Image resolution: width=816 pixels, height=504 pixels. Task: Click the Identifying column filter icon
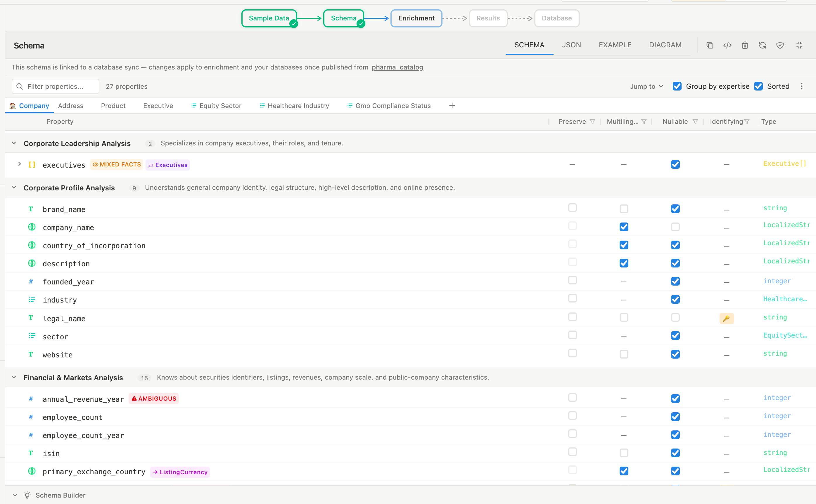tap(747, 122)
